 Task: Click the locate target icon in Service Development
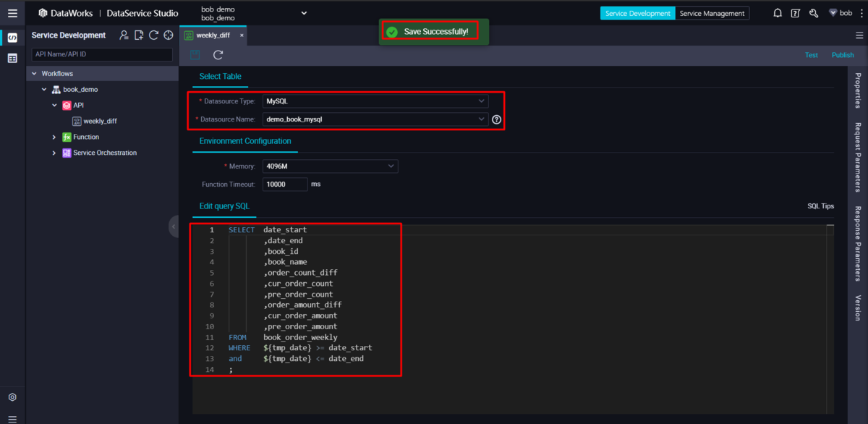pyautogui.click(x=168, y=35)
